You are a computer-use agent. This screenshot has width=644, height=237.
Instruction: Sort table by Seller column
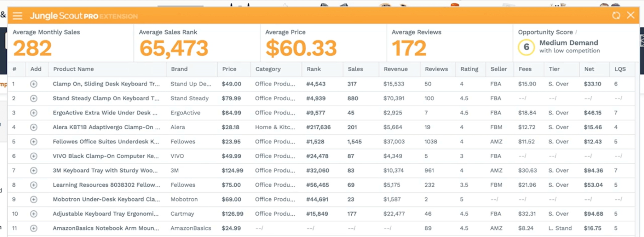point(498,69)
